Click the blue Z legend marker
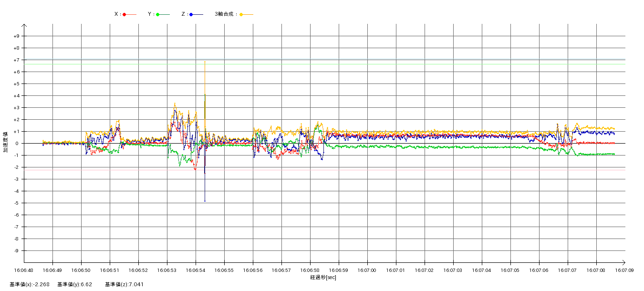This screenshot has height=291, width=644. (x=191, y=14)
